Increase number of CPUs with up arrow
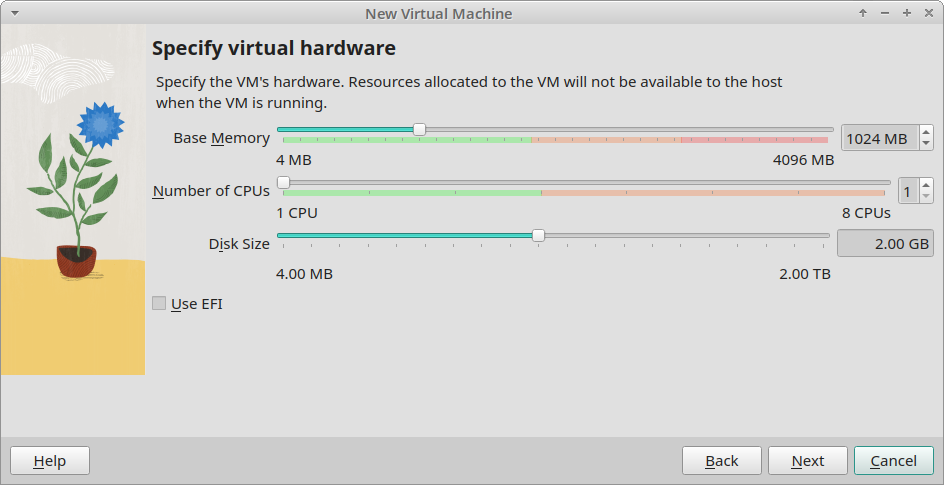The image size is (944, 485). coord(926,185)
